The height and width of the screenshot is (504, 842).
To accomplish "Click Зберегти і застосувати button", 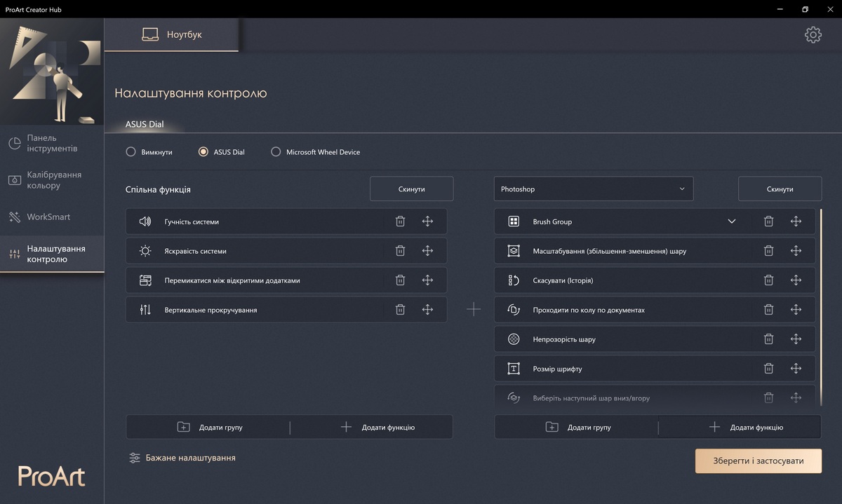I will (758, 461).
